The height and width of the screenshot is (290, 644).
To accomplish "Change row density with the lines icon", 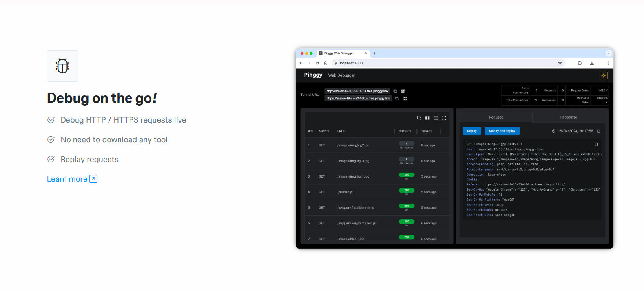I will [436, 118].
